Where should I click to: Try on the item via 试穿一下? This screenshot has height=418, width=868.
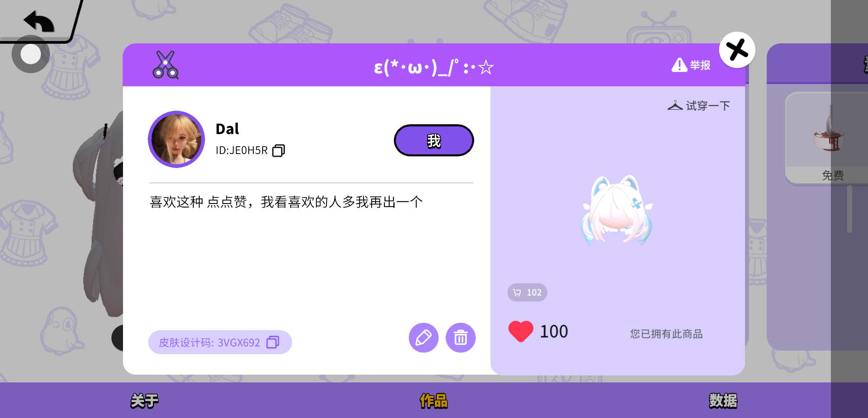(x=699, y=106)
